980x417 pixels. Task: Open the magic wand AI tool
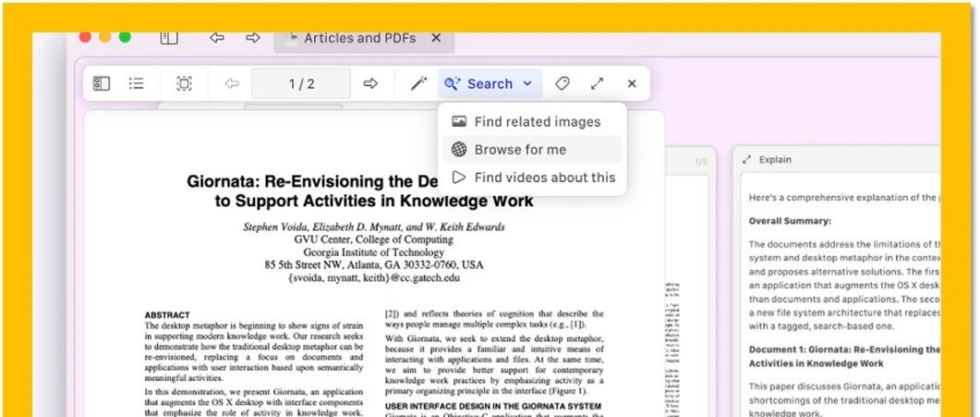coord(418,84)
